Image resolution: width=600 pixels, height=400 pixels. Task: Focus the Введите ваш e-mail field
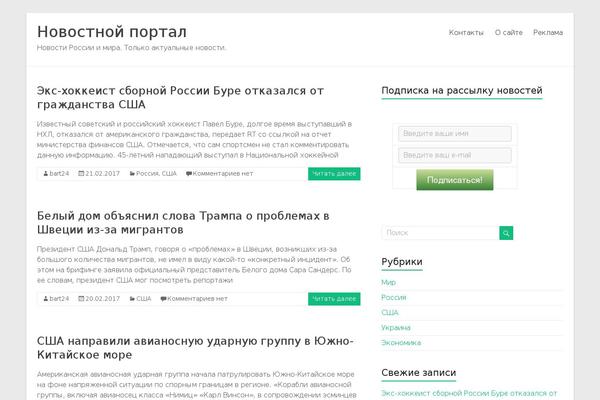(x=455, y=155)
